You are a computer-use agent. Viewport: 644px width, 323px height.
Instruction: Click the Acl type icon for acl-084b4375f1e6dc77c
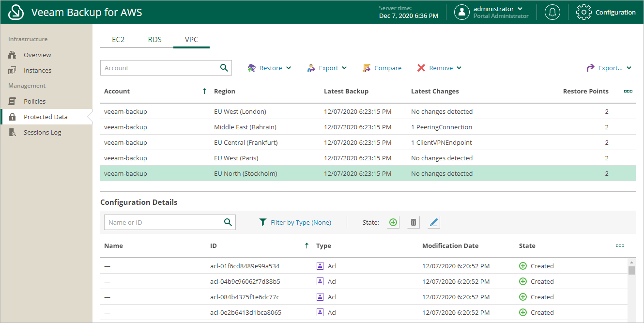click(320, 297)
